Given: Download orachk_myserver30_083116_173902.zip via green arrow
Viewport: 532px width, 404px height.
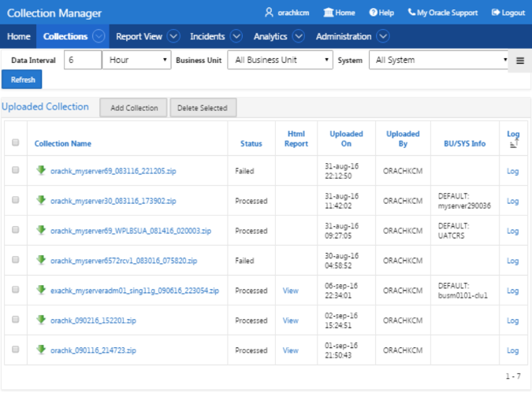Looking at the screenshot, I should [x=41, y=200].
